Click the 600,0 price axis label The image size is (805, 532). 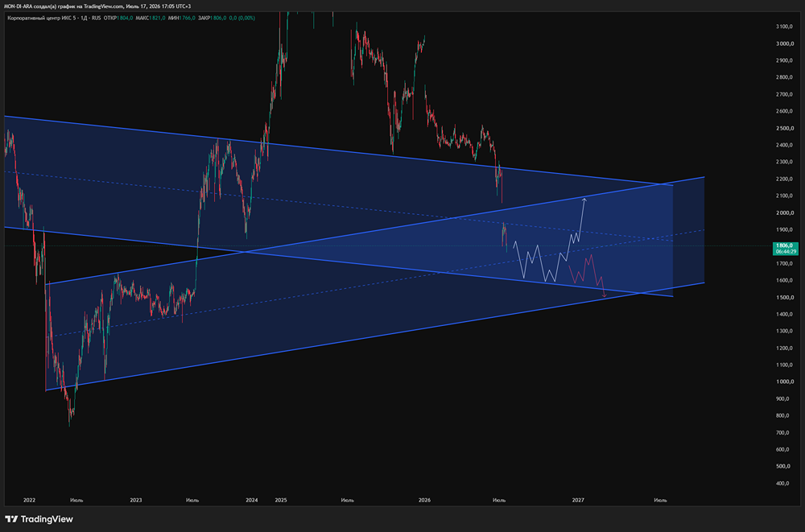[x=782, y=450]
